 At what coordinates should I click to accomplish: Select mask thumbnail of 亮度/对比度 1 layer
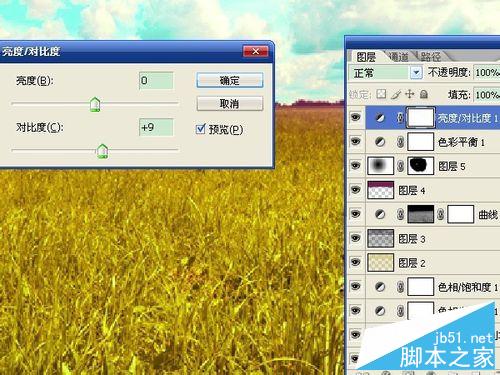point(421,117)
